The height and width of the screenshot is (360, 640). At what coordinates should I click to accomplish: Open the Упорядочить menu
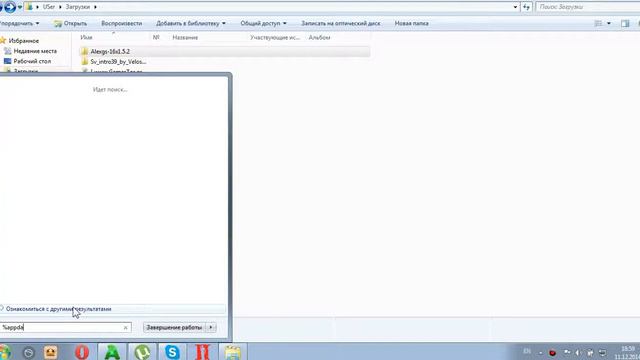(19, 23)
